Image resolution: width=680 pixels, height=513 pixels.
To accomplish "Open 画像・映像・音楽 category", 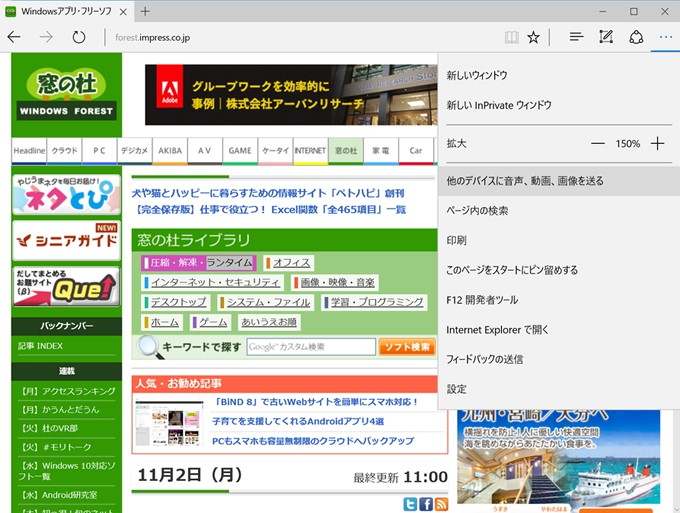I will 334,283.
